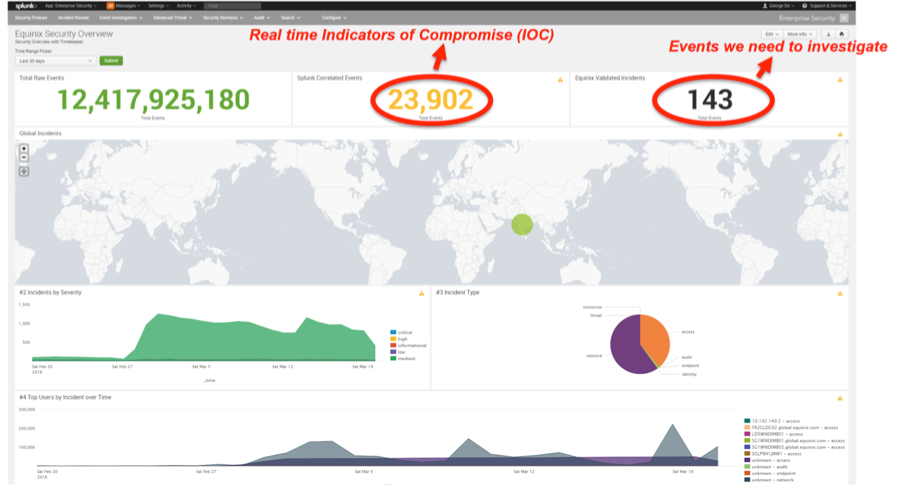The height and width of the screenshot is (485, 900).
Task: Open the Support & Services menu
Action: (827, 6)
